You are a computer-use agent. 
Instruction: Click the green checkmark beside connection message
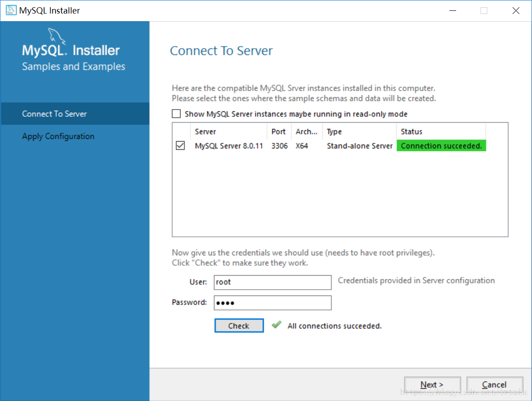276,325
